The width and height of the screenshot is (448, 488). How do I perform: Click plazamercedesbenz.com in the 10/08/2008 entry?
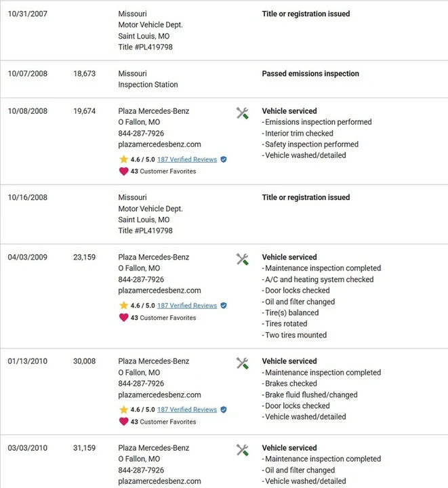[159, 144]
